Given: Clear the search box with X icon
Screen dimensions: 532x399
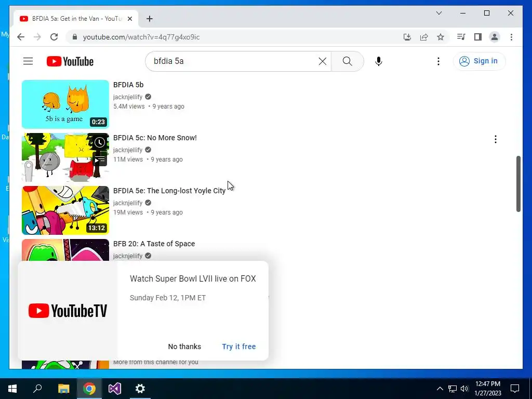Looking at the screenshot, I should pos(322,61).
